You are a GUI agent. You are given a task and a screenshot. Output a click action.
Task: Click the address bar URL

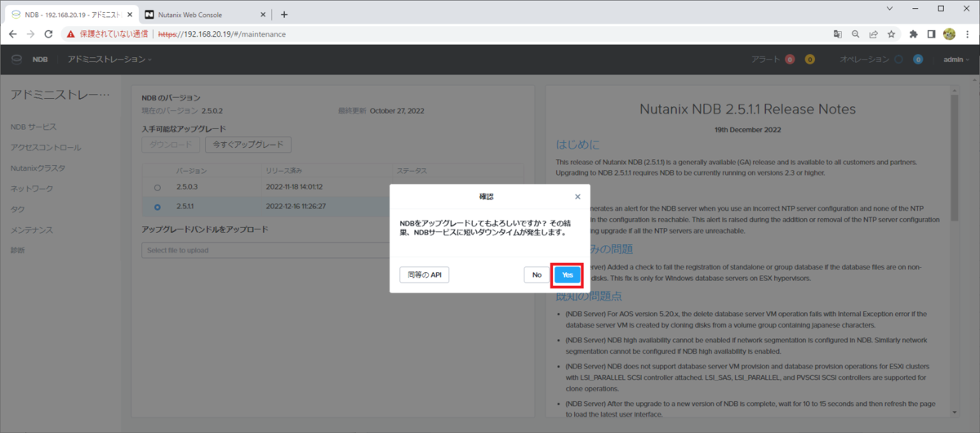[x=221, y=34]
